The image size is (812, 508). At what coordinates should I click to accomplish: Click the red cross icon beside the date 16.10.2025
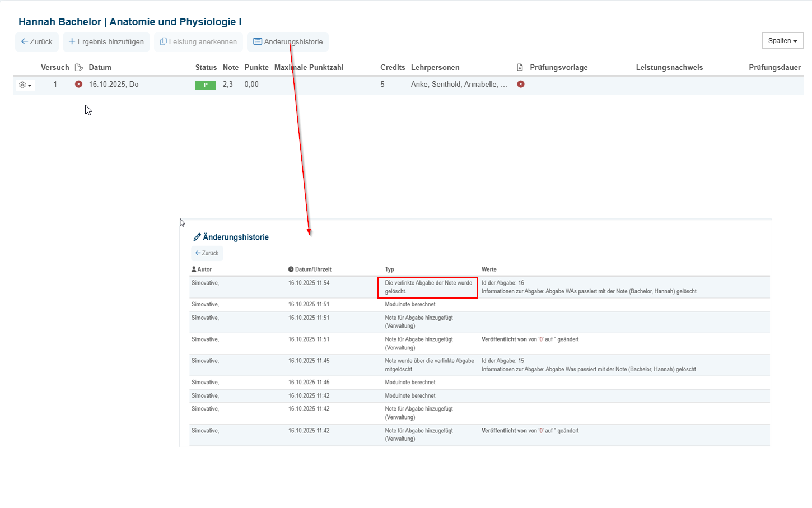pos(78,84)
